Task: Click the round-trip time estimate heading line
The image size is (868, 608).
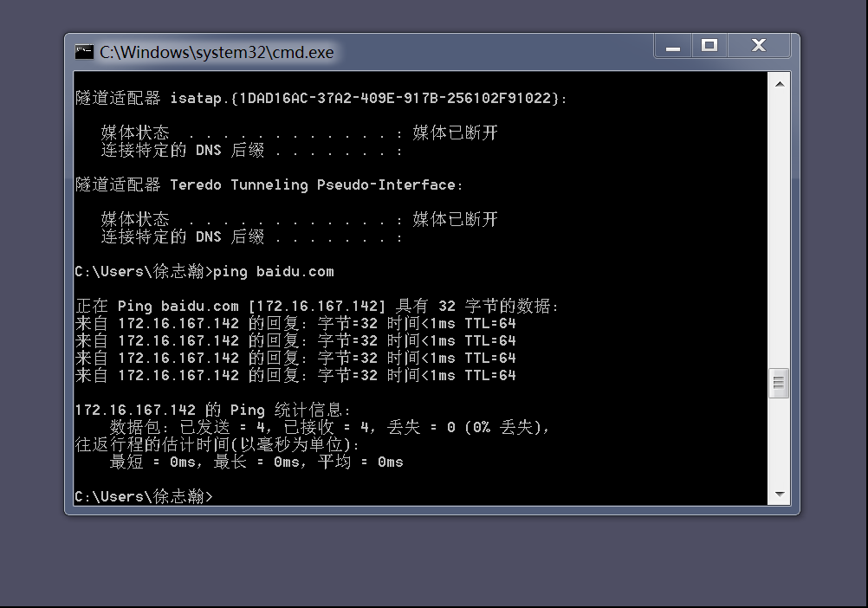Action: tap(217, 444)
